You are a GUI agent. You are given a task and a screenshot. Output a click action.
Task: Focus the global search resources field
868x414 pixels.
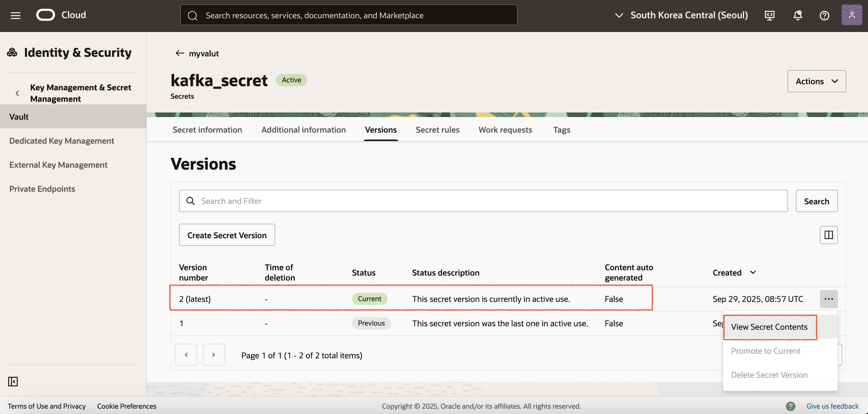(x=349, y=15)
